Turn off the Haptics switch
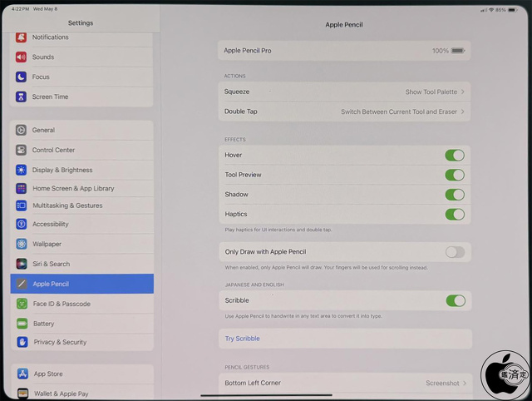Screen dimensions: 532x401 [455, 215]
